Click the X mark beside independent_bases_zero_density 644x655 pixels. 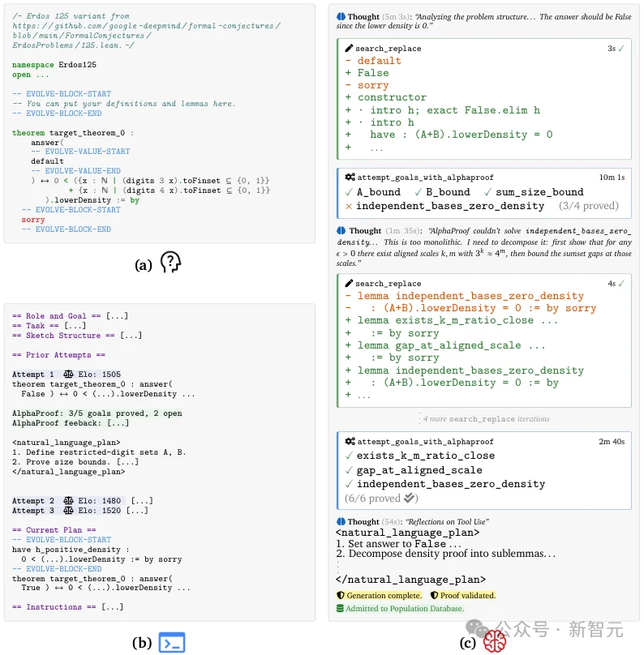(349, 206)
